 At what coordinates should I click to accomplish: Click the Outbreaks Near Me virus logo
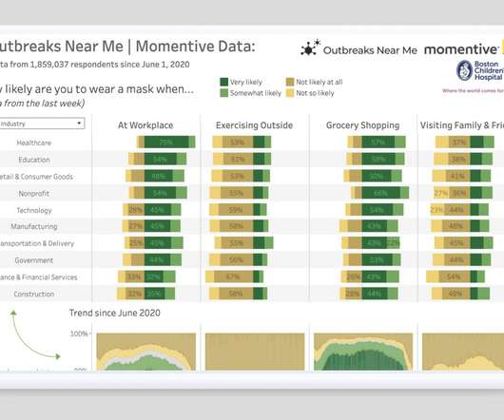[x=311, y=48]
